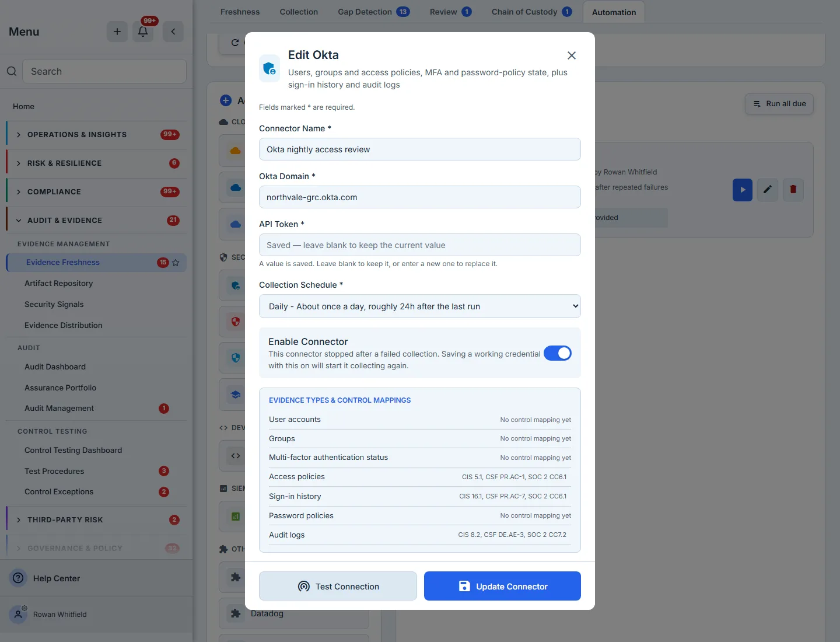Click the refresh icon behind the dialog
This screenshot has height=642, width=840.
click(235, 43)
